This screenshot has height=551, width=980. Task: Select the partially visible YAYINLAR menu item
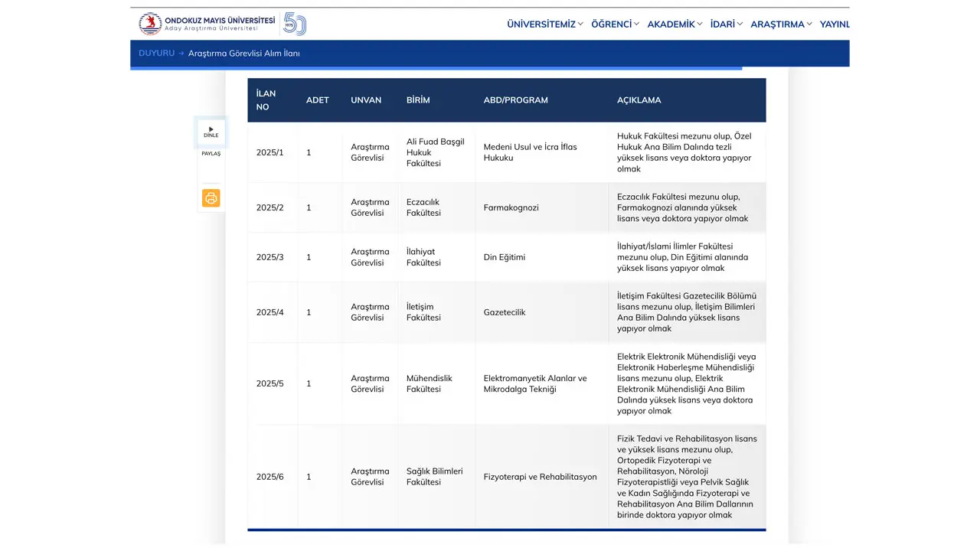(835, 24)
